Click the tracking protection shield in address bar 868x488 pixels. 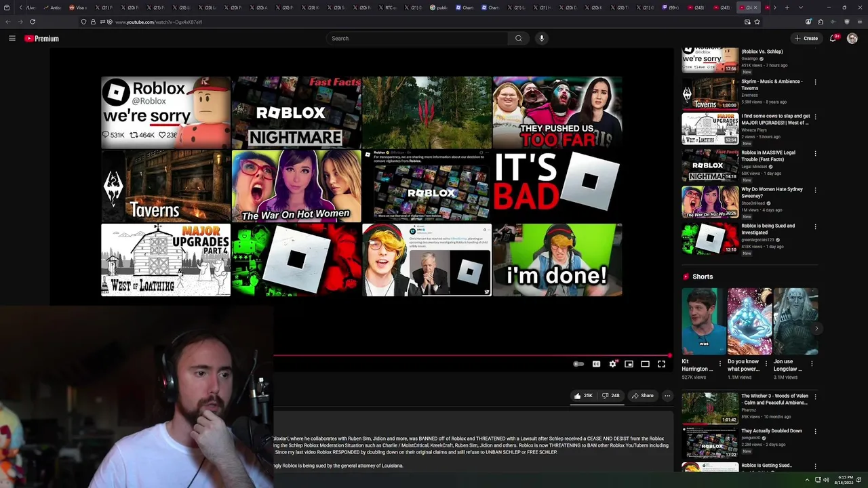click(x=83, y=22)
